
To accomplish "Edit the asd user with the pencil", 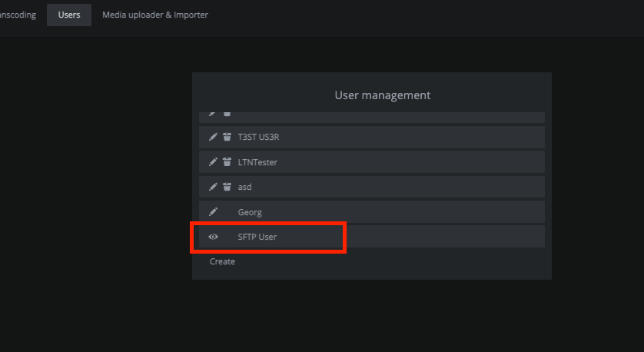I will pyautogui.click(x=214, y=187).
